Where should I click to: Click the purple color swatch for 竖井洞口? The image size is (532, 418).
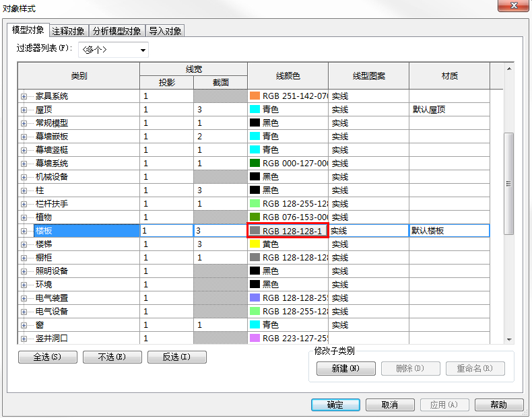(255, 338)
